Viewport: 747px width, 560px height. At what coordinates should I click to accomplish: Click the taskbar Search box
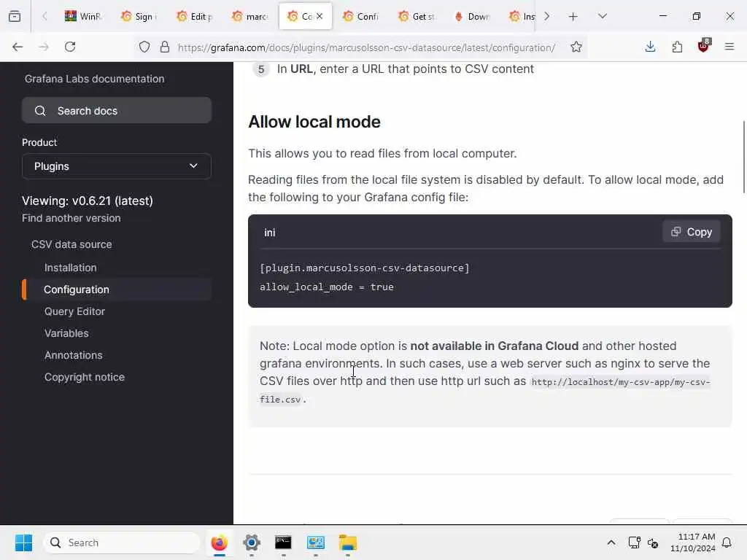pos(122,542)
